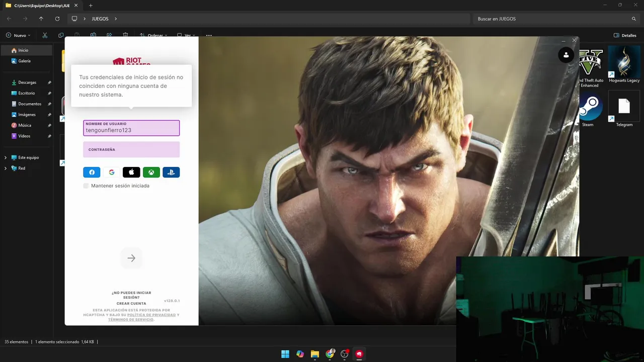Select the Hogwarts Legacy shortcut
The height and width of the screenshot is (362, 644).
pos(624,65)
